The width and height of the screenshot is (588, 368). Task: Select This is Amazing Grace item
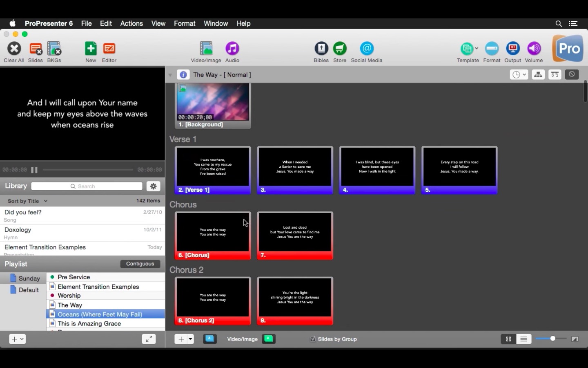[106, 323]
